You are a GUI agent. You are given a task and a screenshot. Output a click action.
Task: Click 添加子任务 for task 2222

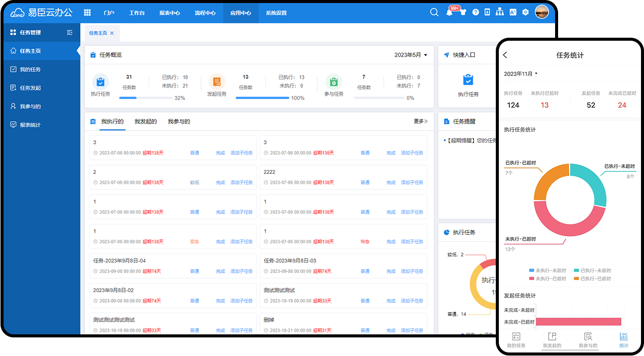point(412,183)
